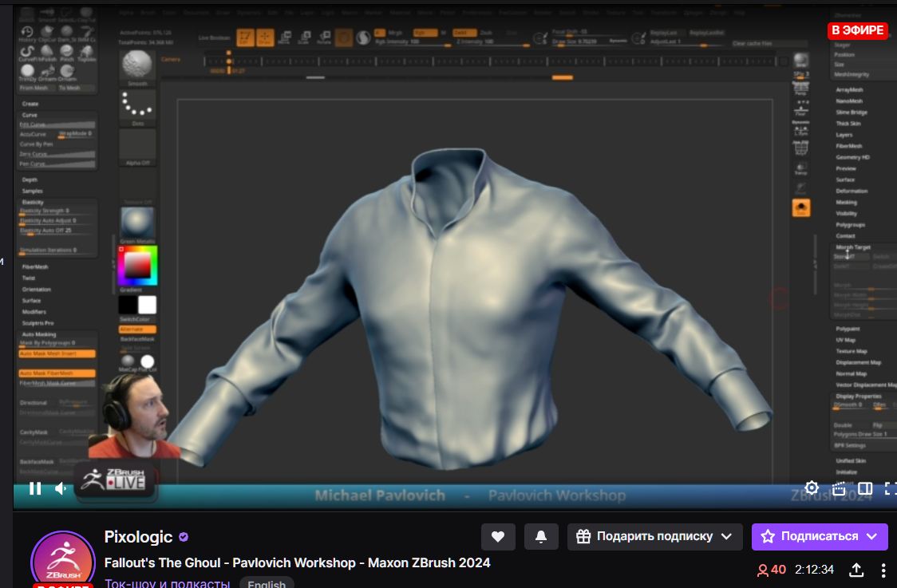Expand the ArrayMesh tool subpalette
The height and width of the screenshot is (588, 897).
pyautogui.click(x=850, y=90)
